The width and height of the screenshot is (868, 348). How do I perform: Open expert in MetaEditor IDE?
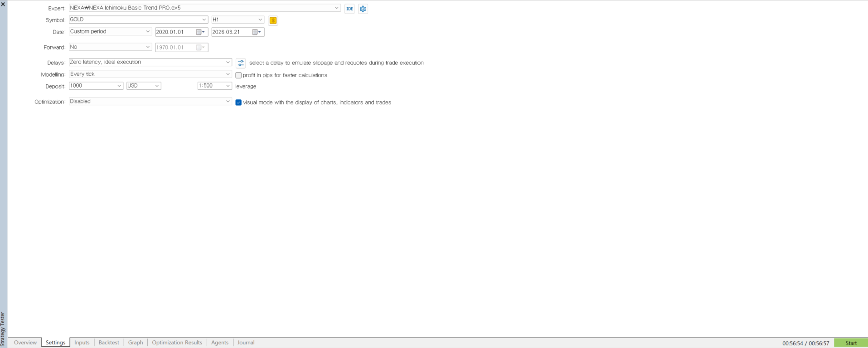click(349, 9)
